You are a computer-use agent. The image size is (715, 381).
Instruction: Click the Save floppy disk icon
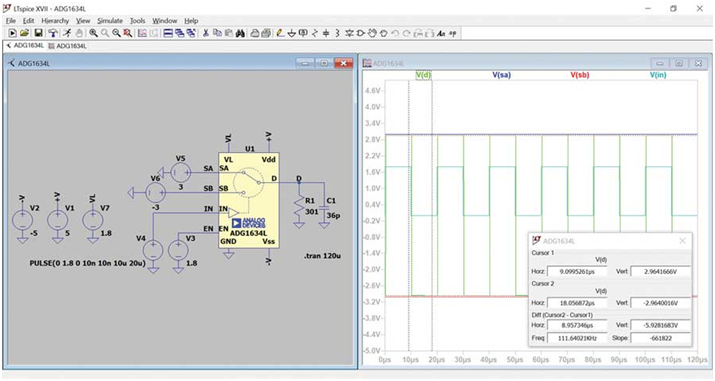click(x=39, y=33)
